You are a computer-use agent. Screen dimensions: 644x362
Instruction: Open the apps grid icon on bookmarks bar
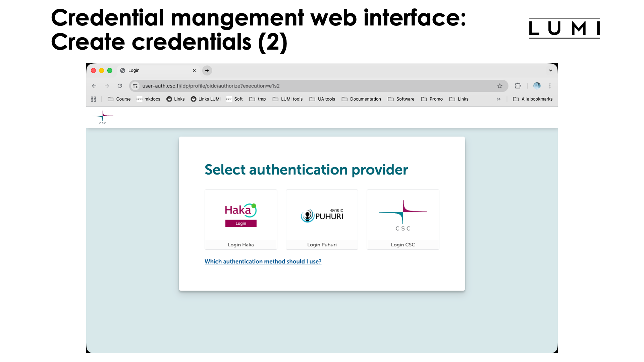93,99
